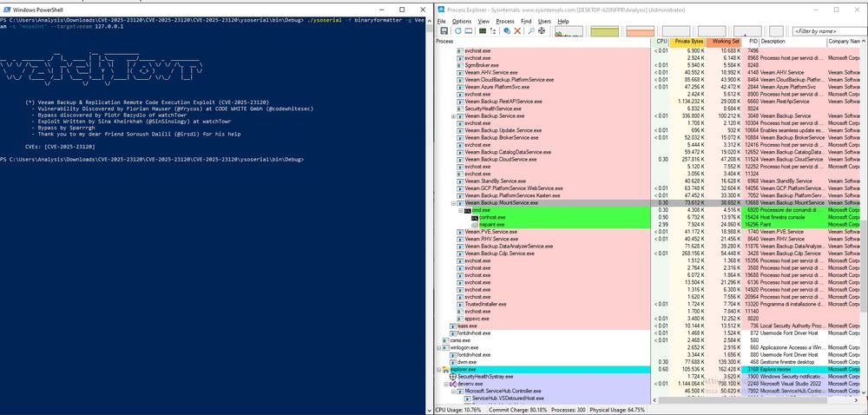Click the explorer.exe folder icon
The width and height of the screenshot is (868, 415).
[446, 369]
